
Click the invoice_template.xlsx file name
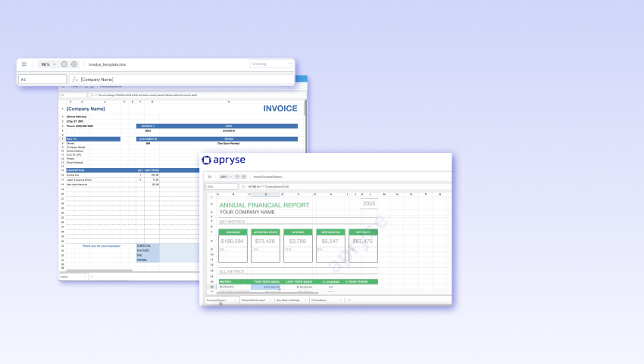(107, 64)
